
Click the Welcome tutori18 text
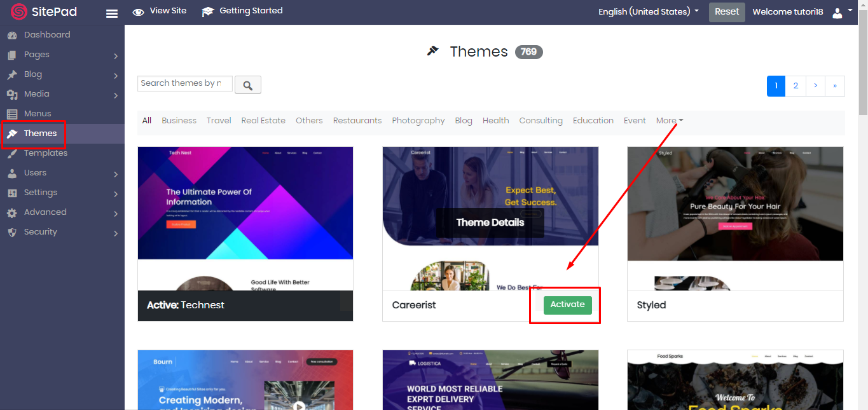coord(789,11)
